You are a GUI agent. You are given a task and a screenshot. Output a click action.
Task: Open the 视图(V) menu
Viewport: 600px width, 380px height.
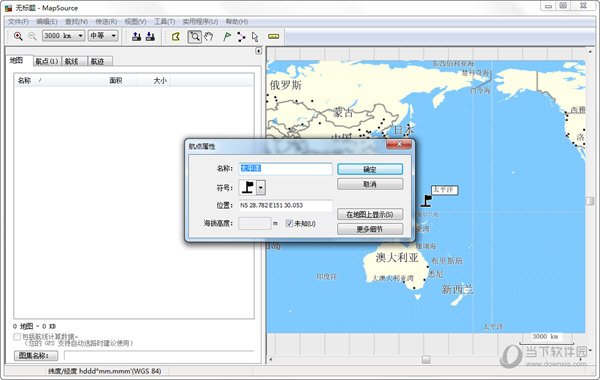pos(135,21)
